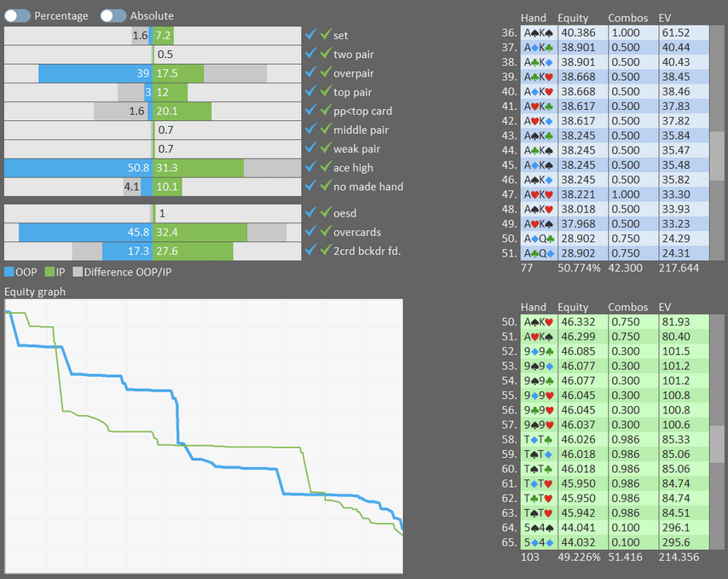The image size is (728, 579).
Task: Sort upper table by Hand column
Action: [533, 18]
